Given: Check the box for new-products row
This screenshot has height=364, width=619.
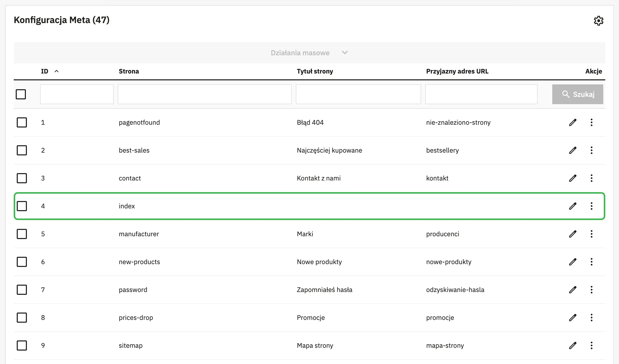Looking at the screenshot, I should click(22, 262).
